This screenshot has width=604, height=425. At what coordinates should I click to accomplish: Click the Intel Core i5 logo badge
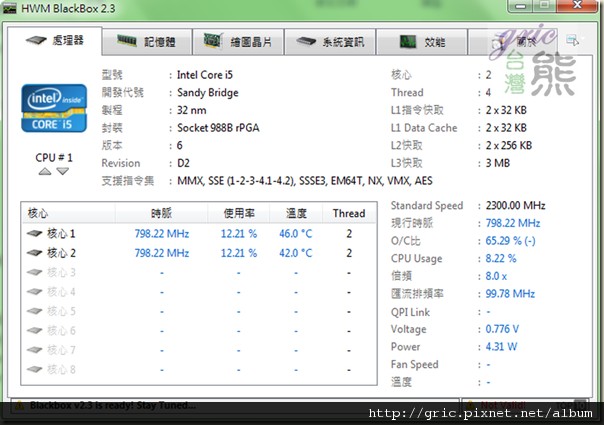point(54,108)
